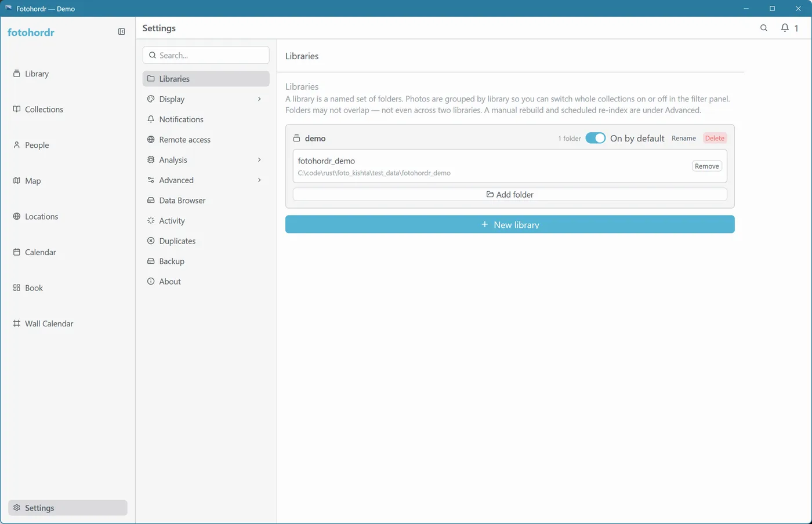Viewport: 812px width, 524px height.
Task: Remove the fotohordr_demo folder
Action: [707, 166]
